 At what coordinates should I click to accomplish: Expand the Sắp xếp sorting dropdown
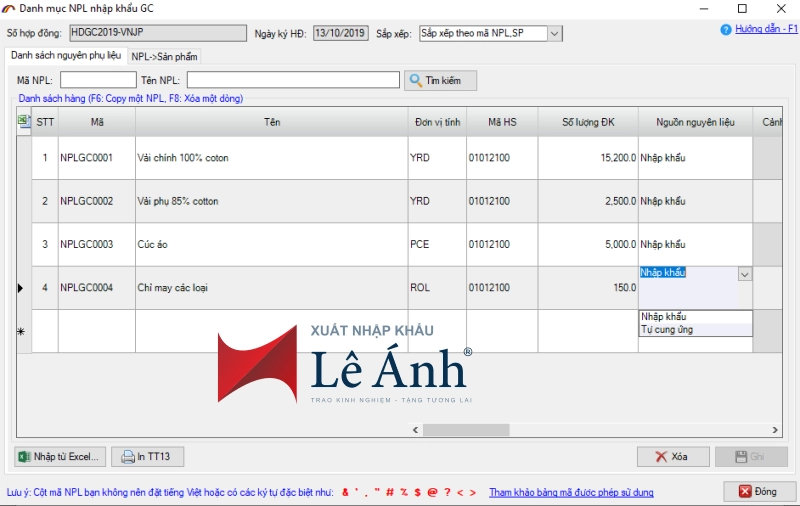555,34
